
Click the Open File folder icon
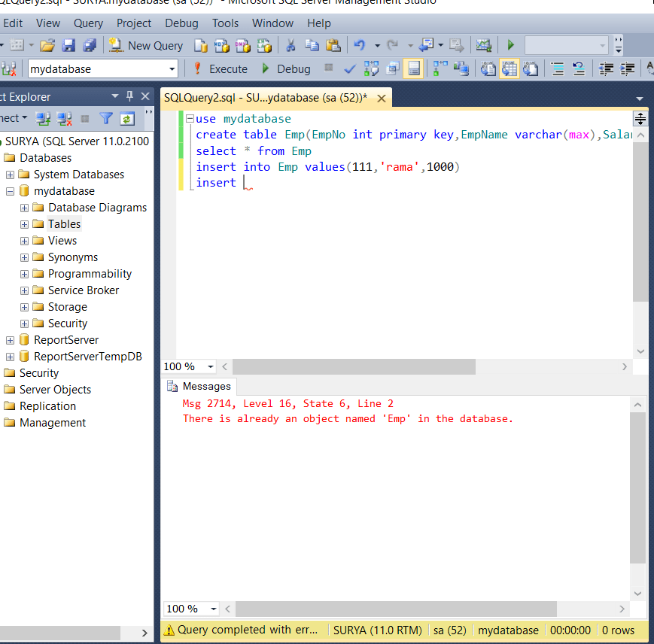tap(47, 45)
